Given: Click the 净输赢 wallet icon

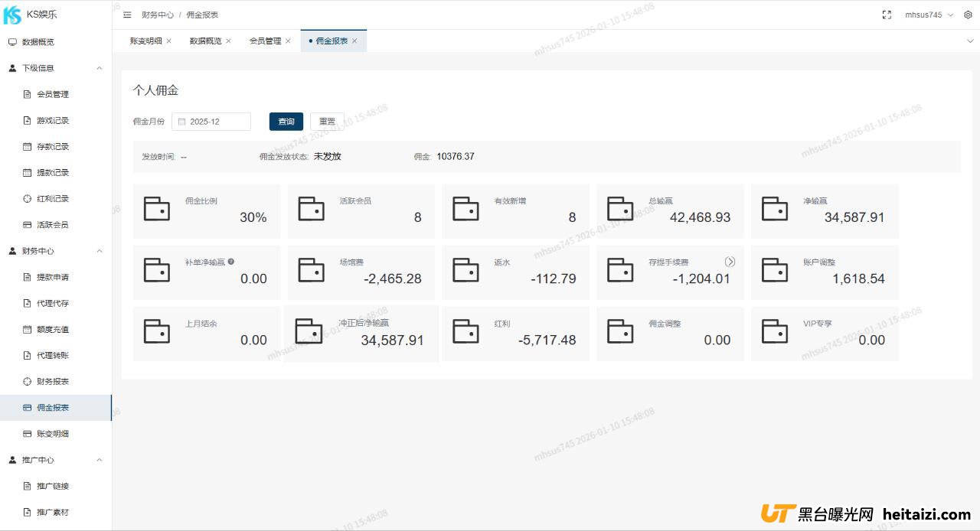Looking at the screenshot, I should [775, 209].
